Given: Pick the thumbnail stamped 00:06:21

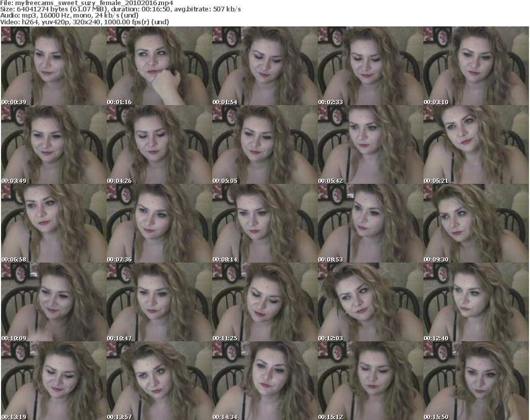Looking at the screenshot, I should 476,144.
